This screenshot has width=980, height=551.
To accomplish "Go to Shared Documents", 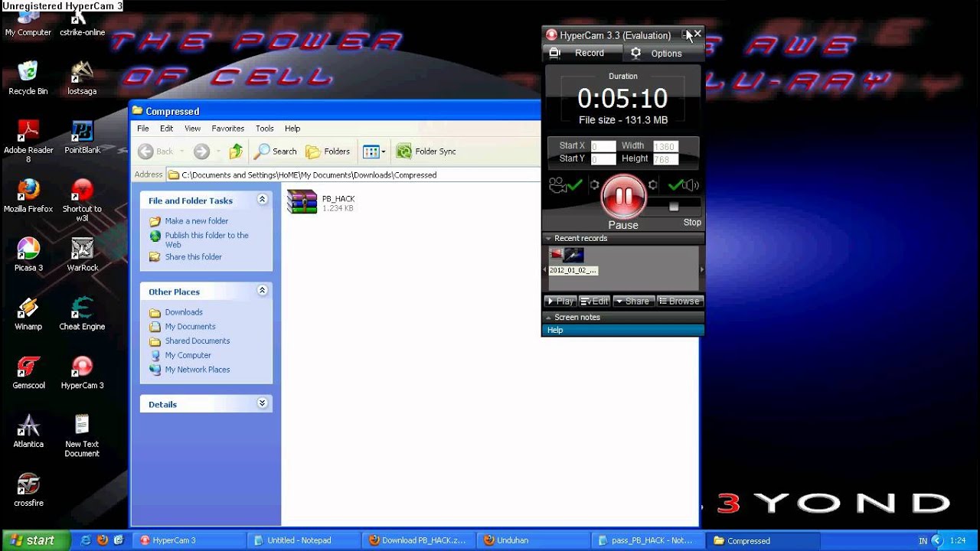I will pyautogui.click(x=198, y=341).
